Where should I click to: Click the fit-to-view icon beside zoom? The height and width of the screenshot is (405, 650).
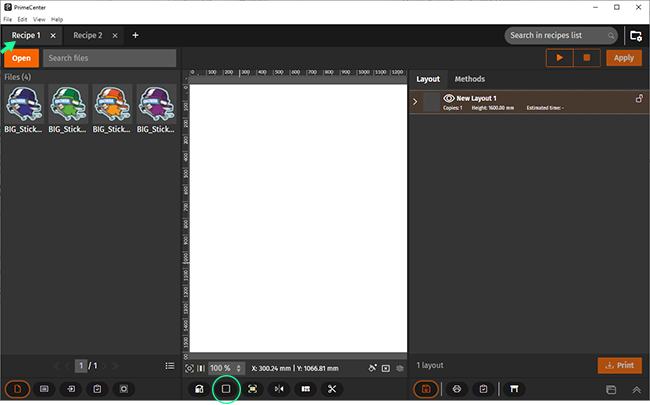coord(189,368)
